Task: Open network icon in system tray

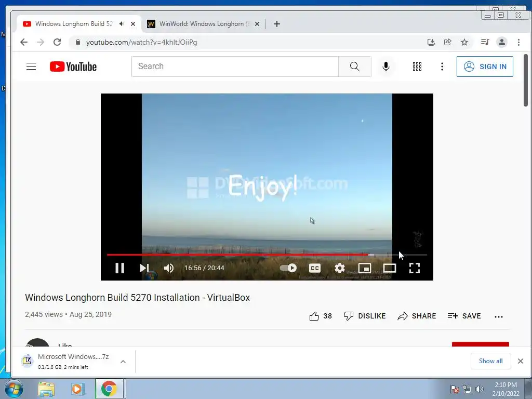Action: 467,389
